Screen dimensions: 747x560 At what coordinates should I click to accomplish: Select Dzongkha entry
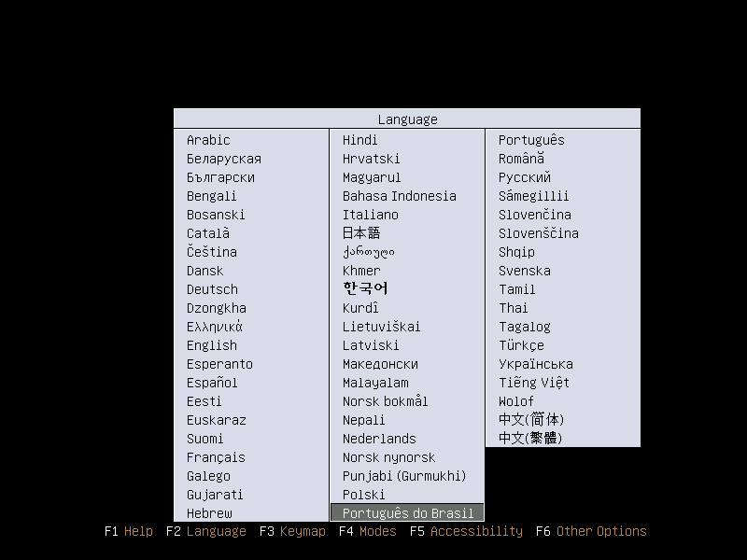tap(217, 308)
